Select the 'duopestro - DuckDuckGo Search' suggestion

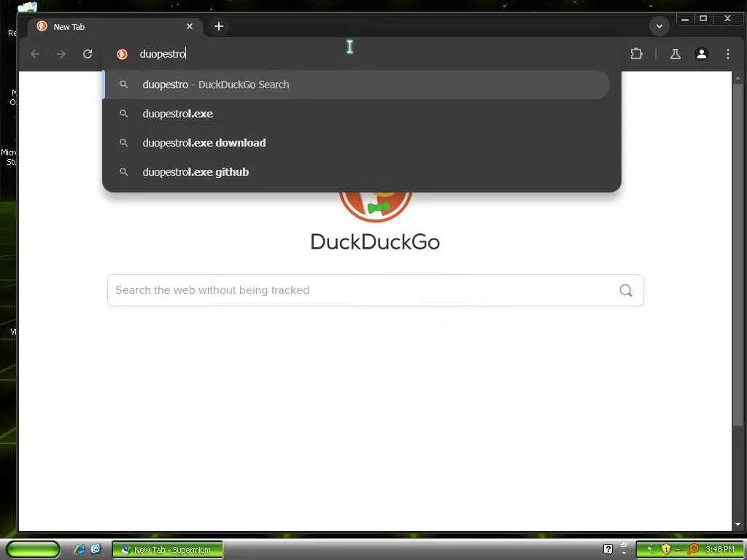click(356, 85)
